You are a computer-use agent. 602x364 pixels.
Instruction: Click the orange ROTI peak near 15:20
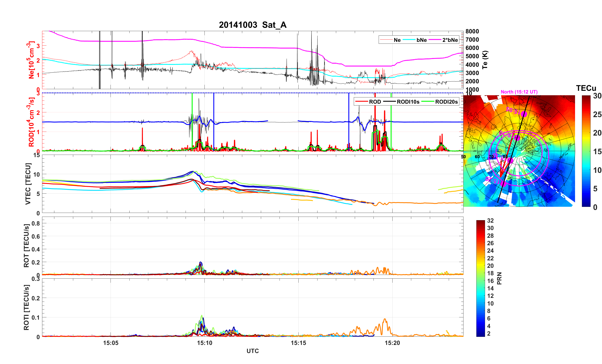tap(385, 319)
